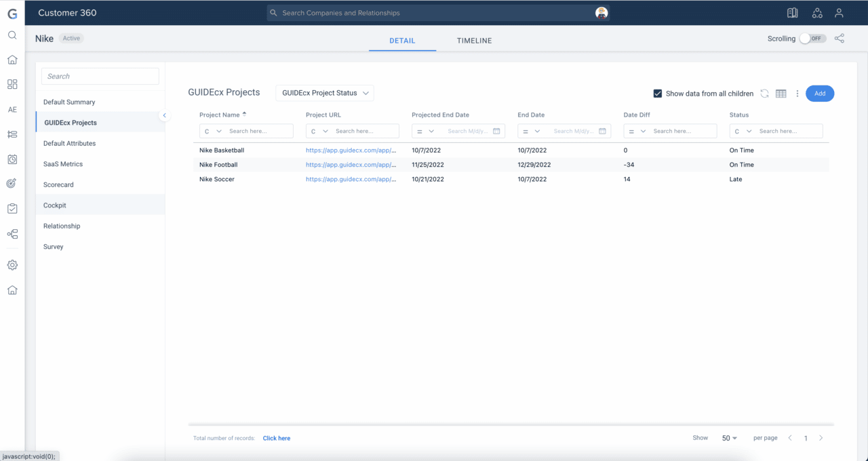Open the knowledge book icon in top bar
The width and height of the screenshot is (868, 461).
pyautogui.click(x=791, y=12)
